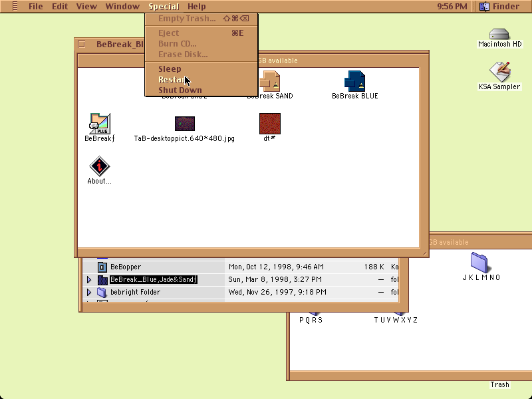Expand the BeBreak_Blue,Jade&Sand folder row

point(89,279)
